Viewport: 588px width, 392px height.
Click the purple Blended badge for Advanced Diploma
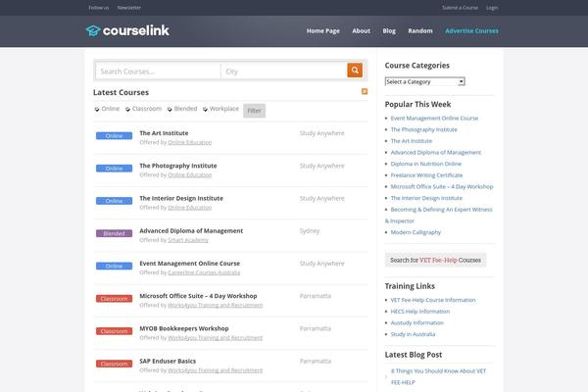pos(114,233)
